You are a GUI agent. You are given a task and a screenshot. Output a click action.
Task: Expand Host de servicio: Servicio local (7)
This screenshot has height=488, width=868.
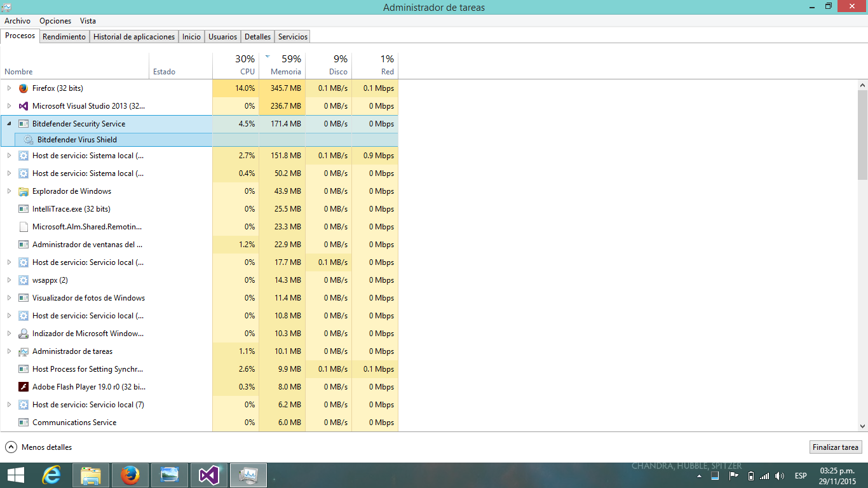(9, 405)
